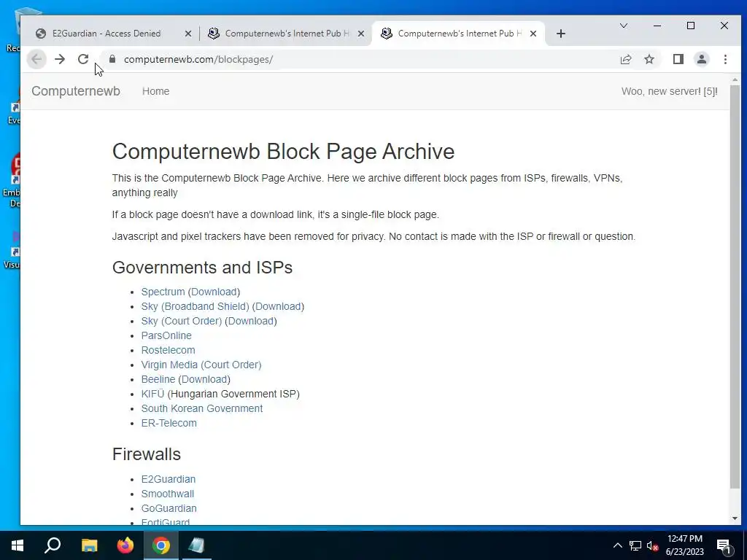Go to Home in the navbar
This screenshot has width=747, height=560.
[156, 91]
